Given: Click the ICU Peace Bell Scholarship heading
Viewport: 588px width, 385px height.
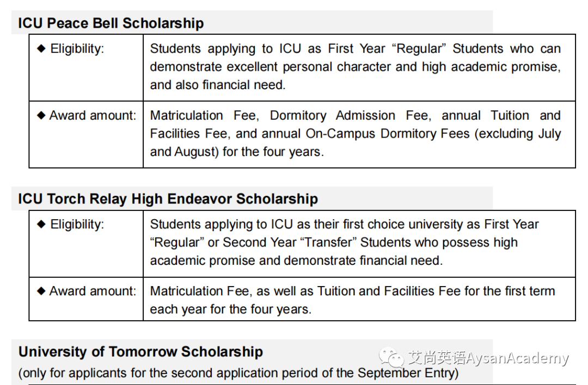Looking at the screenshot, I should pyautogui.click(x=111, y=23).
